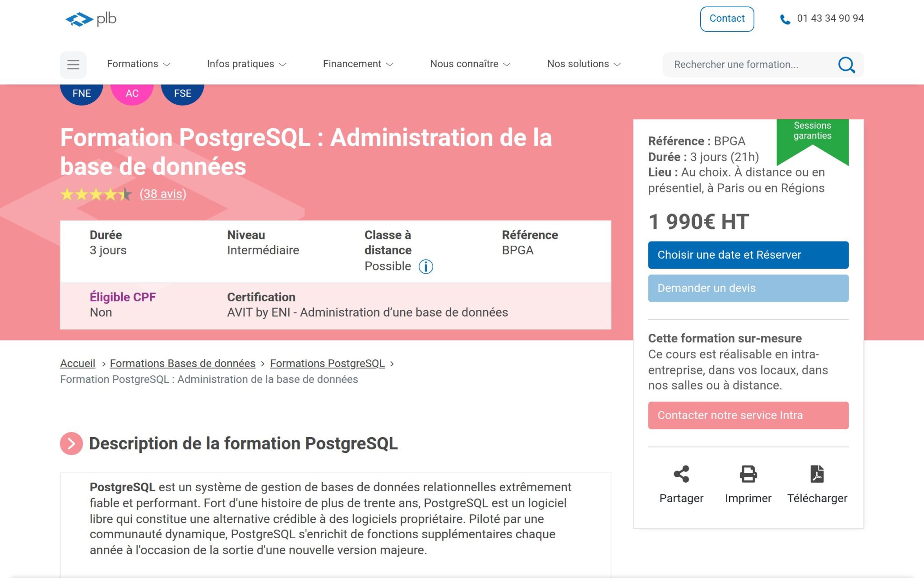Image resolution: width=924 pixels, height=578 pixels.
Task: Click the Télécharger PDF icon
Action: 817,474
